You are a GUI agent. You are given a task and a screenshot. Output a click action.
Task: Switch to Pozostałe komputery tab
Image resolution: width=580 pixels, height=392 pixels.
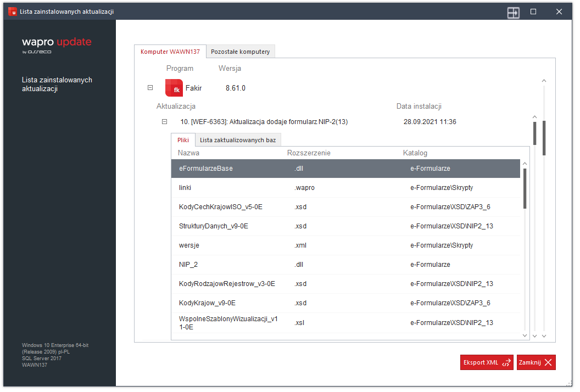pos(241,52)
